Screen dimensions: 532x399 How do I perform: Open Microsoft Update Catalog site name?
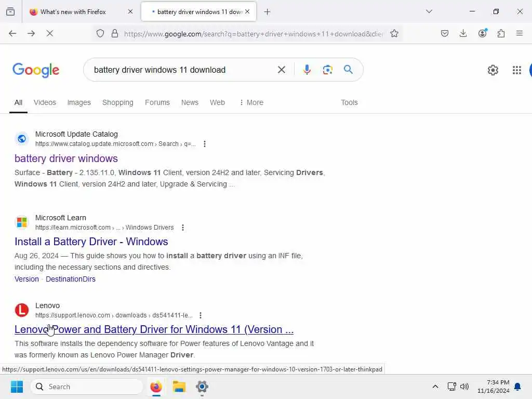(77, 134)
